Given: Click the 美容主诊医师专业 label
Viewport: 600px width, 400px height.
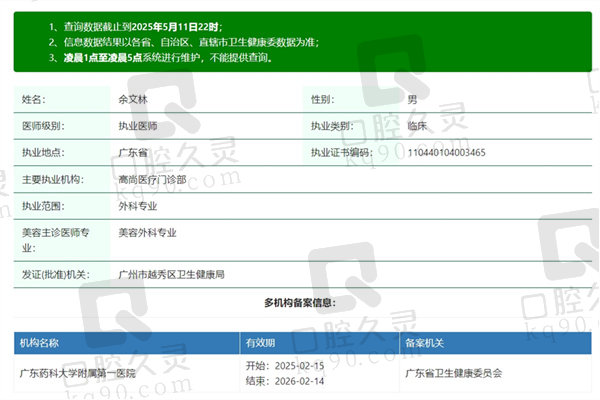Looking at the screenshot, I should pos(55,240).
